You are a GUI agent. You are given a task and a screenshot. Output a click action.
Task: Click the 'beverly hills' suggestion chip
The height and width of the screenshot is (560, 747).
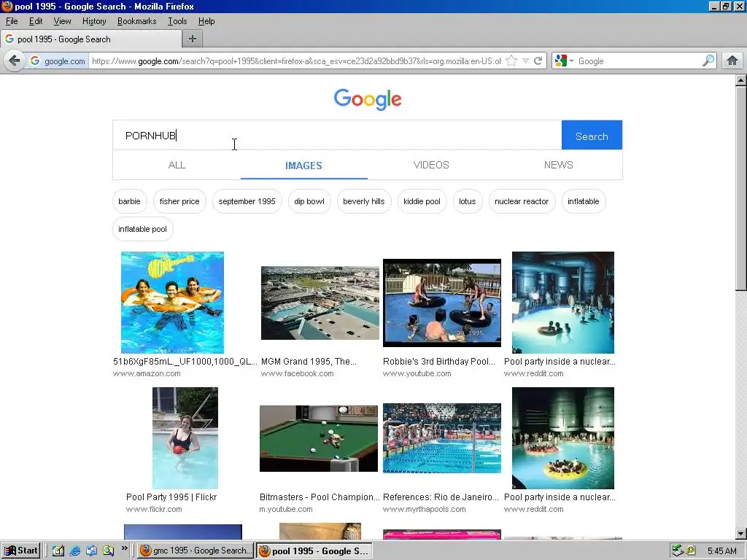tap(364, 201)
